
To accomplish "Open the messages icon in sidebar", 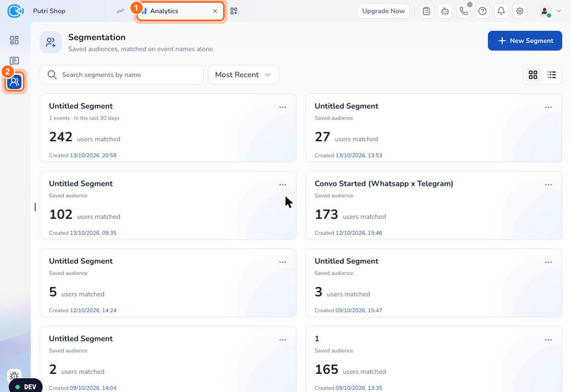I will click(14, 61).
